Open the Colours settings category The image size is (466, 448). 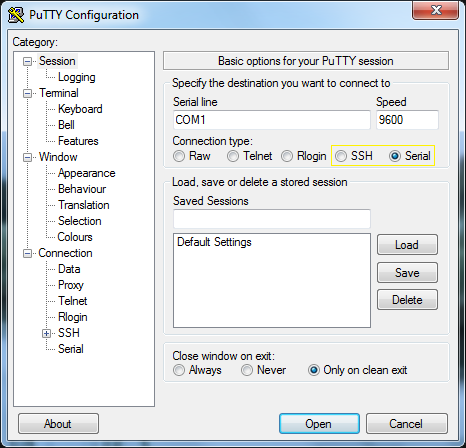(x=75, y=237)
